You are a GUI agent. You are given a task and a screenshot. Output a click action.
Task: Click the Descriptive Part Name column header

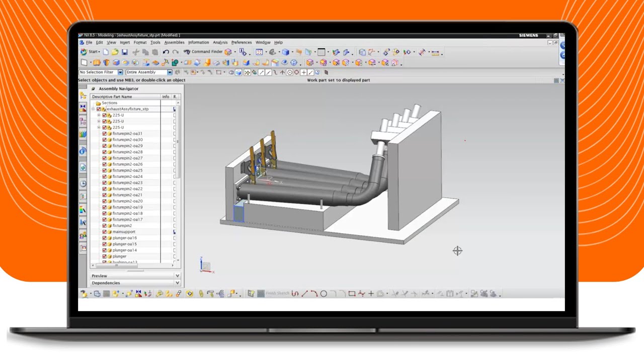(125, 97)
